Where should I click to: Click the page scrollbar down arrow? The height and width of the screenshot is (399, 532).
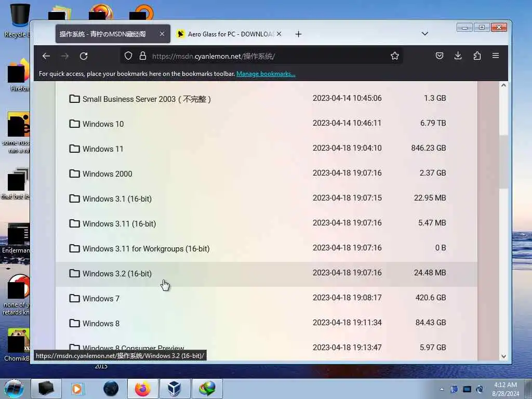pos(503,356)
